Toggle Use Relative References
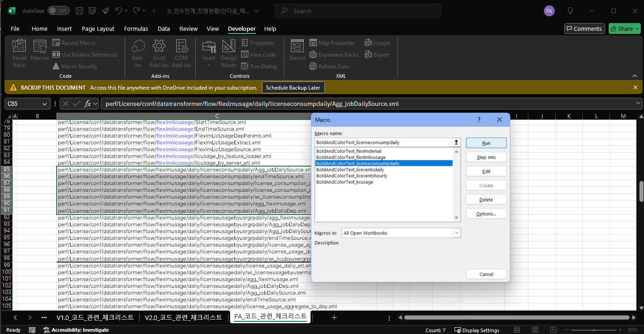The image size is (644, 334). pyautogui.click(x=85, y=55)
